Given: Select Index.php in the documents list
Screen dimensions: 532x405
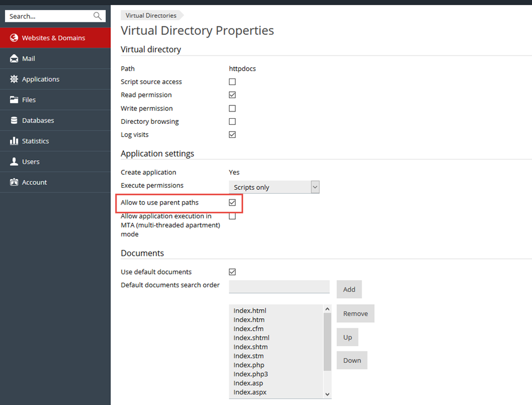Looking at the screenshot, I should point(249,365).
